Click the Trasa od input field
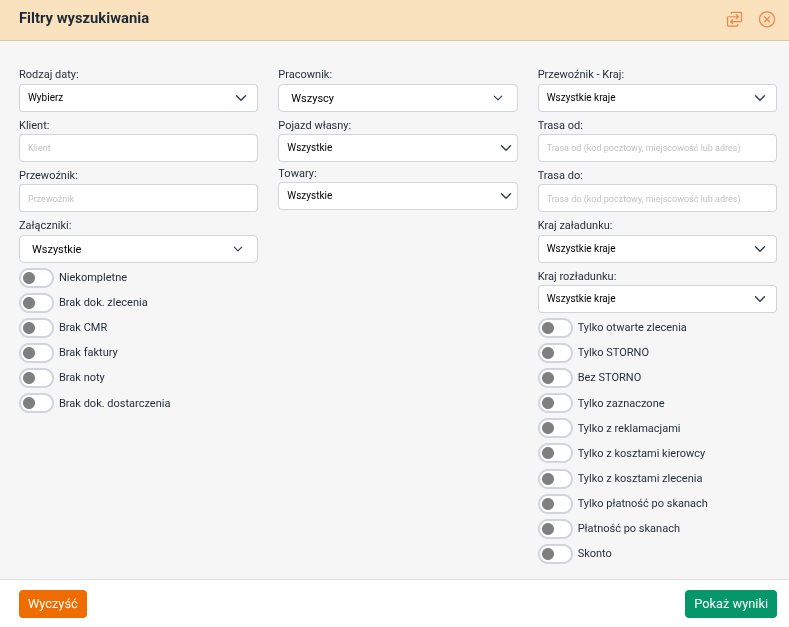Viewport: 789px width, 627px height. click(656, 148)
